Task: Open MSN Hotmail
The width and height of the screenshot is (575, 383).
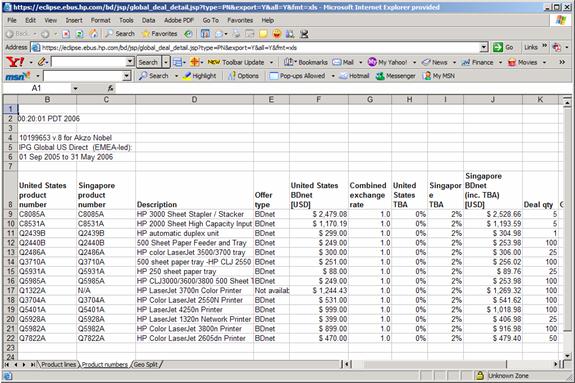Action: coord(354,76)
